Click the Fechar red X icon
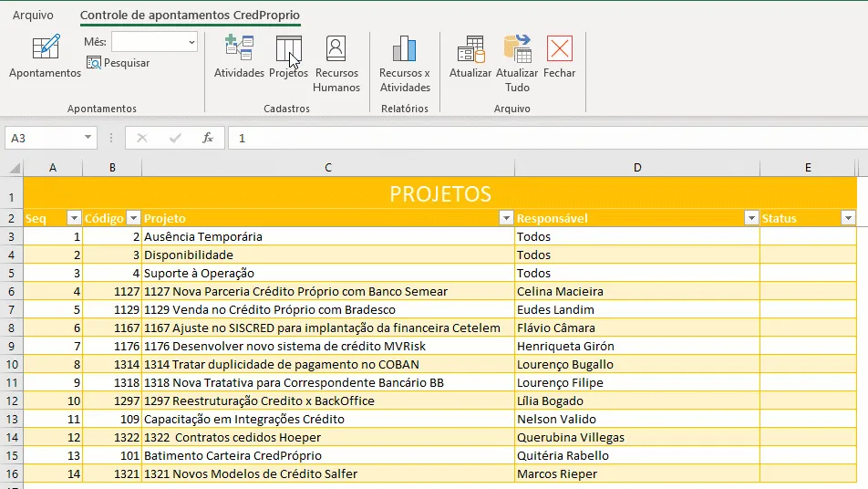The image size is (868, 489). tap(560, 48)
